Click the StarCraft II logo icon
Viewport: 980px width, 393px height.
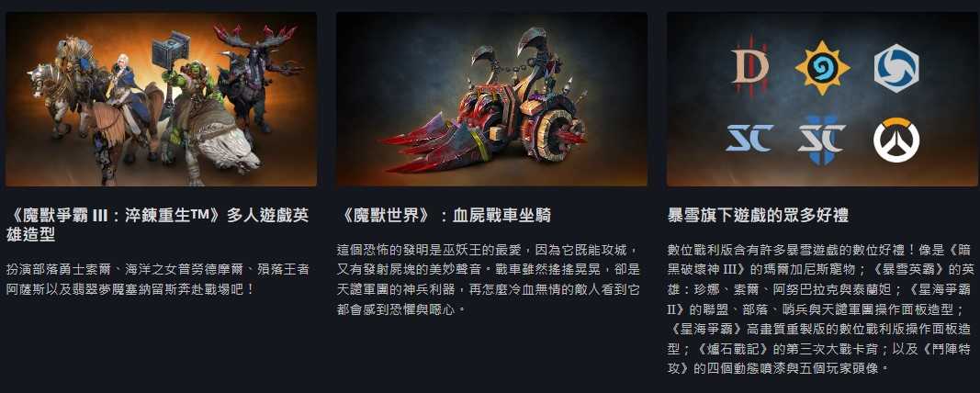coord(822,140)
